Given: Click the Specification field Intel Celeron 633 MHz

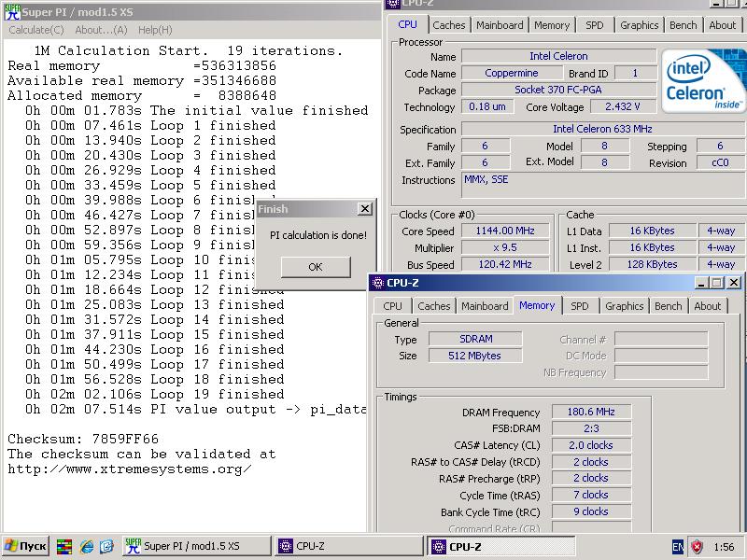Looking at the screenshot, I should pyautogui.click(x=602, y=129).
